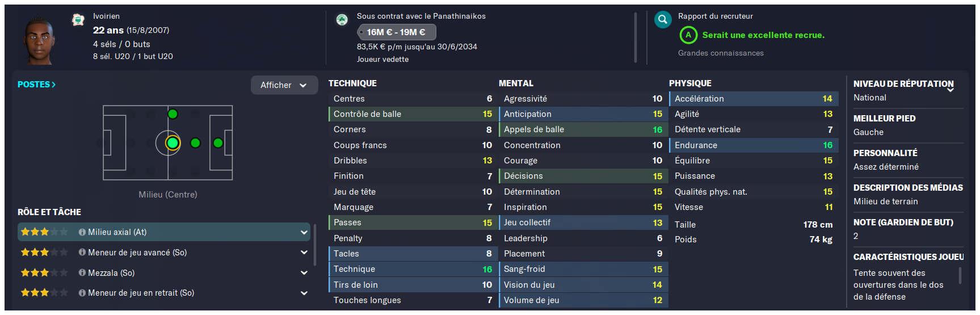Open the scout report magnifier icon
The width and height of the screenshot is (980, 315).
pos(662,20)
